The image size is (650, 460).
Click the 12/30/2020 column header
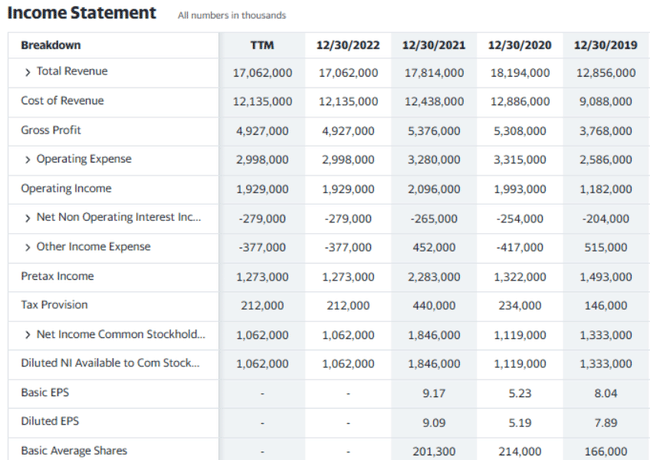(519, 46)
